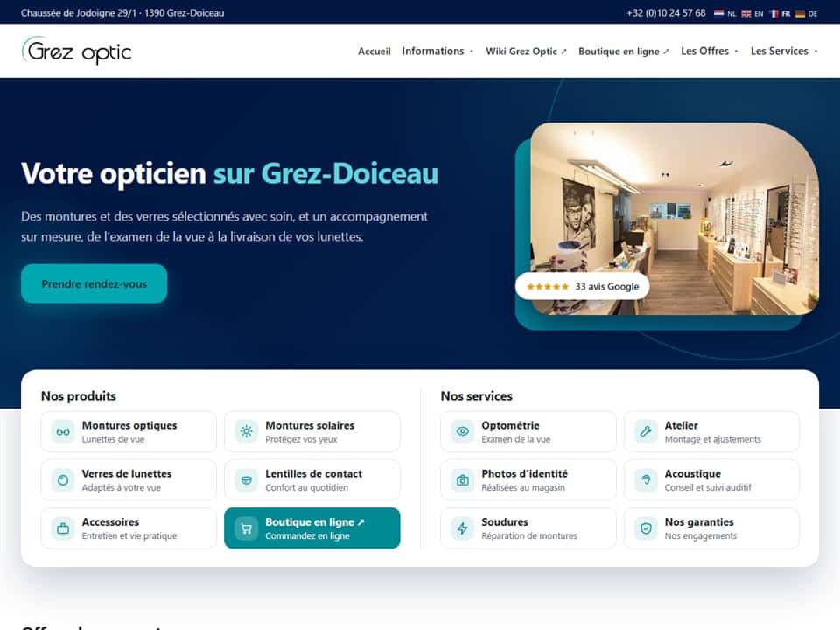This screenshot has width=840, height=630.
Task: Click the Nos services heading
Action: pyautogui.click(x=476, y=395)
